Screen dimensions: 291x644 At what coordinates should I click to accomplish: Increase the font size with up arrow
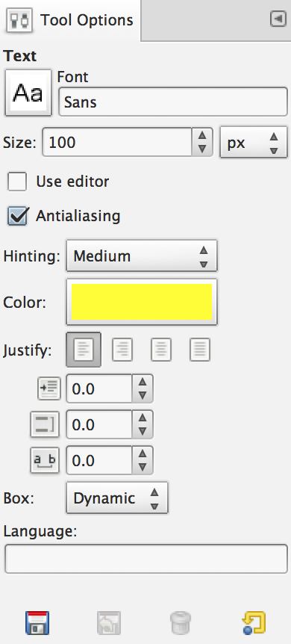click(x=202, y=135)
